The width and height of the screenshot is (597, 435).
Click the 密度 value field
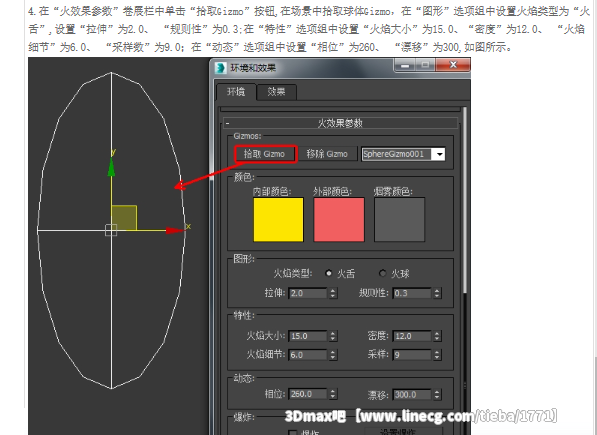[412, 336]
